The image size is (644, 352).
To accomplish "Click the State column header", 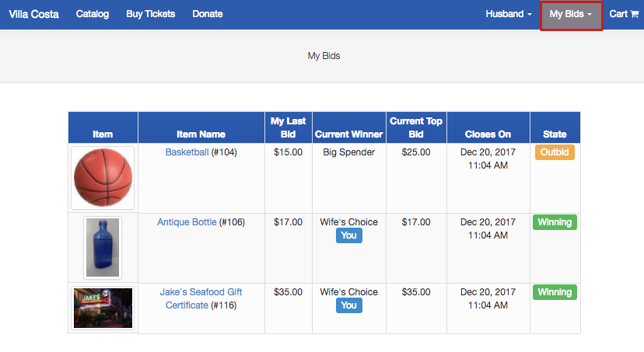I will [x=555, y=134].
